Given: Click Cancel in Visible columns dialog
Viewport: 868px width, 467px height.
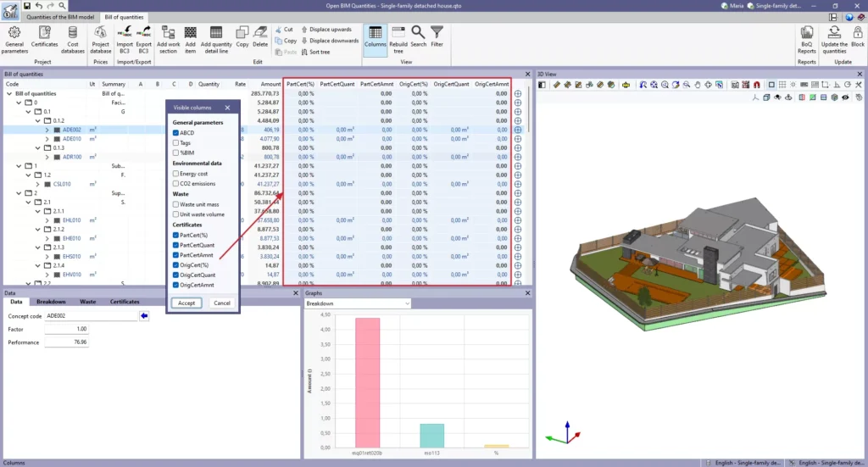Looking at the screenshot, I should click(x=221, y=303).
